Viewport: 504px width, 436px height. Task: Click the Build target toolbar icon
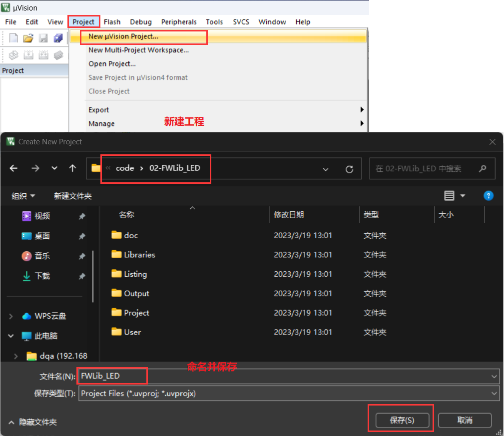tap(28, 55)
